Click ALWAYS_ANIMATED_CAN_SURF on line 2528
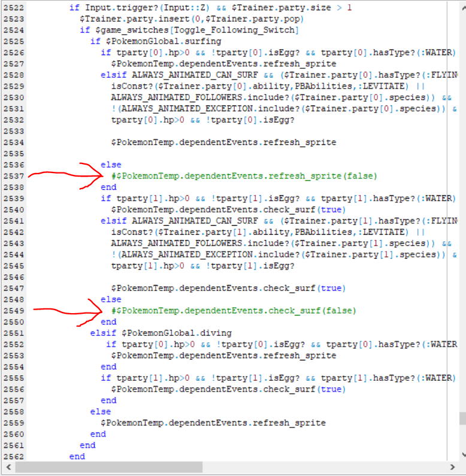The height and width of the screenshot is (476, 466). point(195,75)
